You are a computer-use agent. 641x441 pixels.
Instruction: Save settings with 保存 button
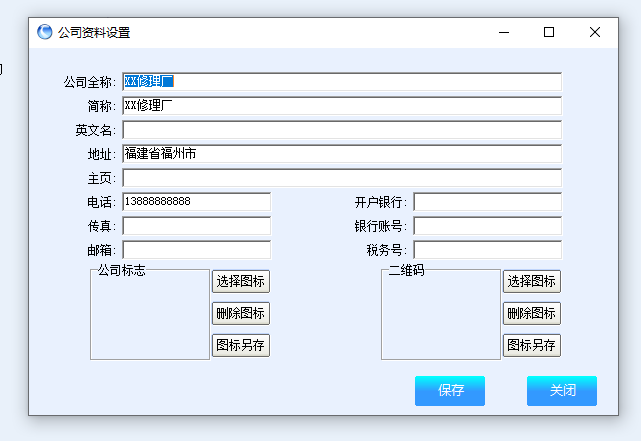click(450, 391)
